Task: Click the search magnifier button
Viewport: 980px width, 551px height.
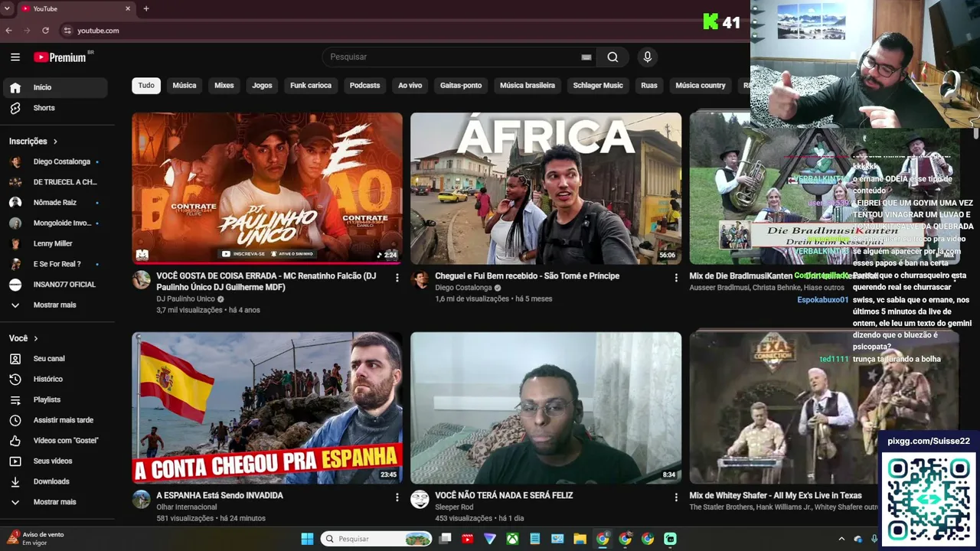Action: pyautogui.click(x=612, y=57)
